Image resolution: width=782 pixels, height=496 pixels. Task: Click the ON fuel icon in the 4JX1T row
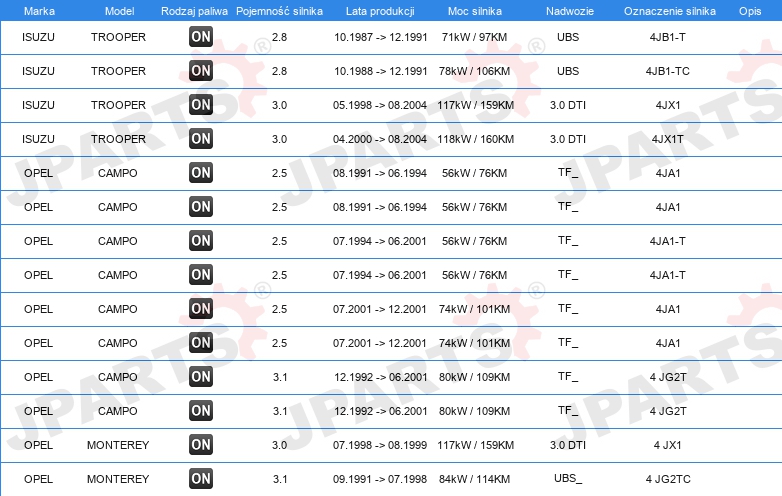pos(201,139)
